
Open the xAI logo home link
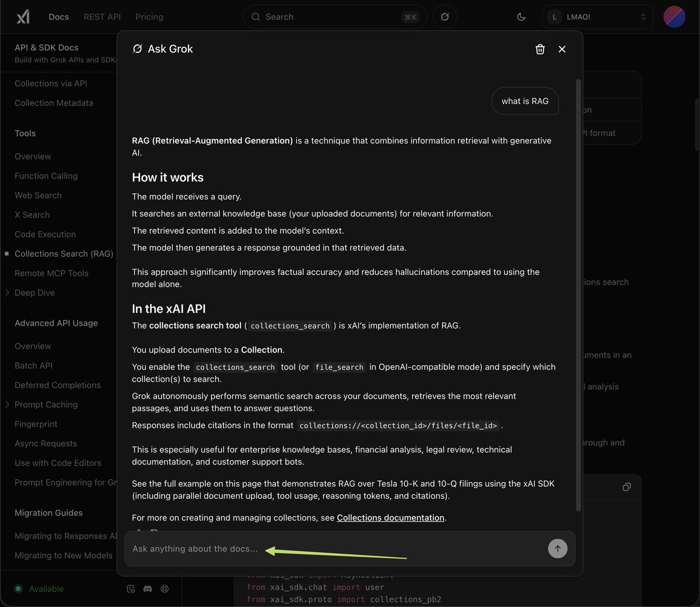click(x=23, y=17)
